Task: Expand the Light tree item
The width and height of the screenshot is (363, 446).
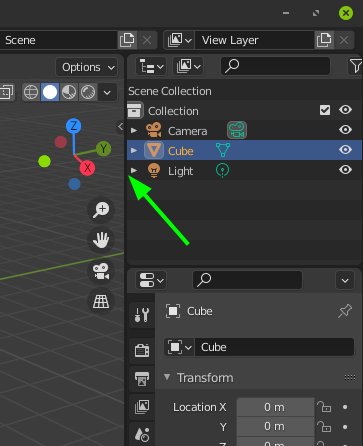Action: pyautogui.click(x=134, y=170)
